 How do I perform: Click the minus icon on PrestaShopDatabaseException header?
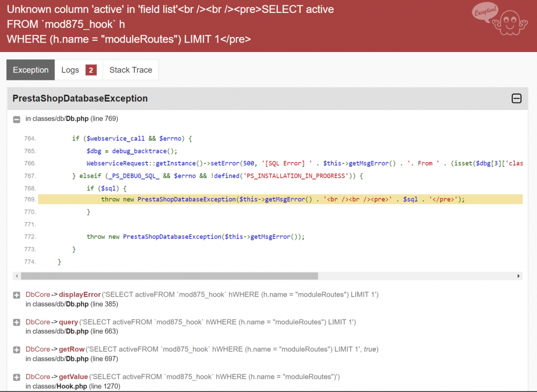517,98
